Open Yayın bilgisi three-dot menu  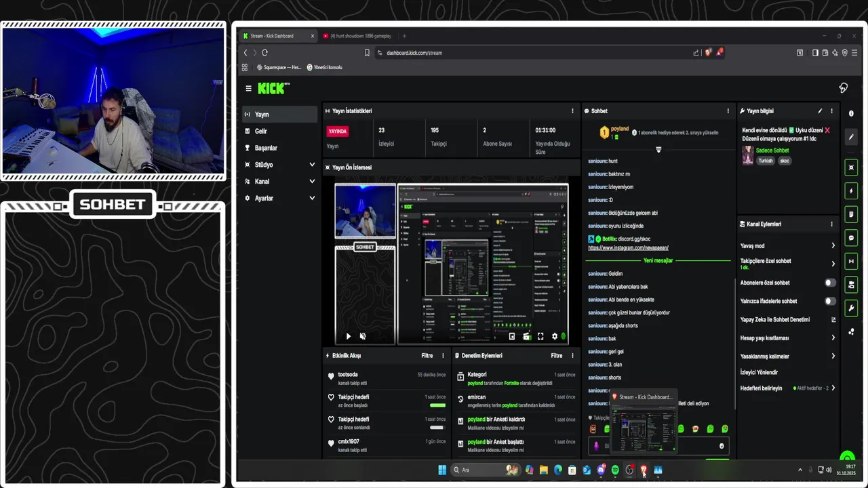coord(831,111)
